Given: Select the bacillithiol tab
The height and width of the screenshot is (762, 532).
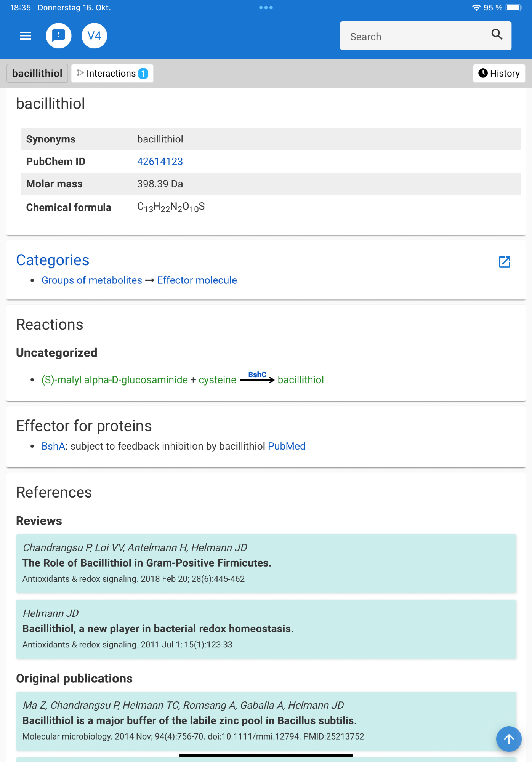Looking at the screenshot, I should point(37,73).
